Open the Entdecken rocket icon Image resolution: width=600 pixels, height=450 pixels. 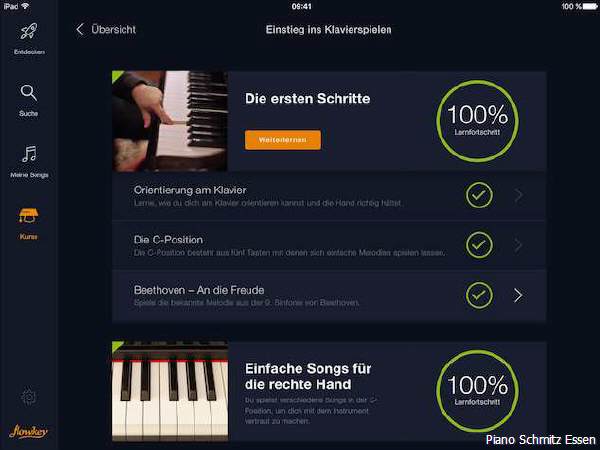point(29,32)
